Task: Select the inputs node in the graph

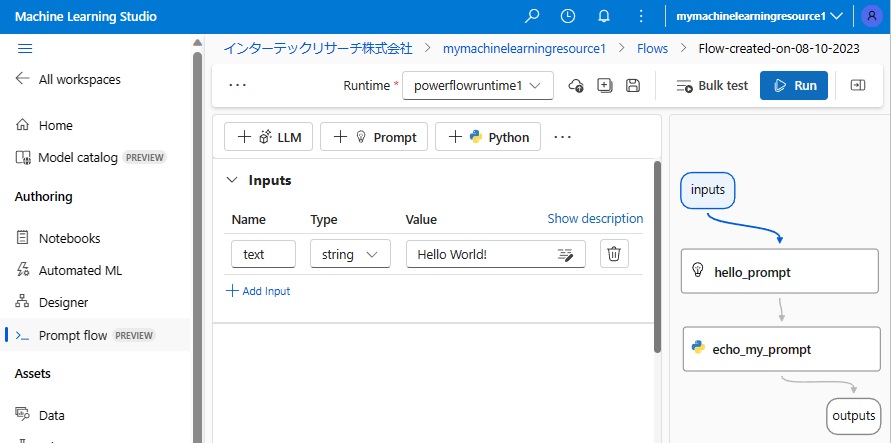Action: coord(708,190)
